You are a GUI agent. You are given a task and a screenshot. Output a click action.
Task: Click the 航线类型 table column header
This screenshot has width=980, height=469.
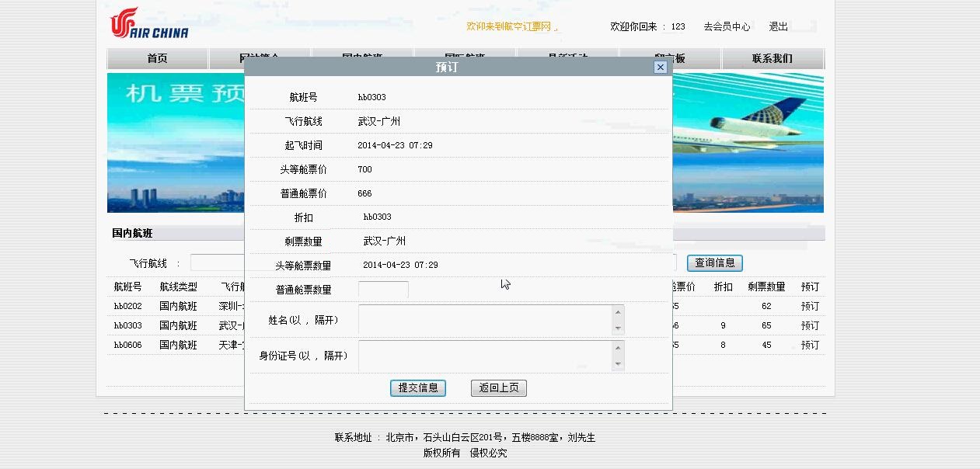179,287
